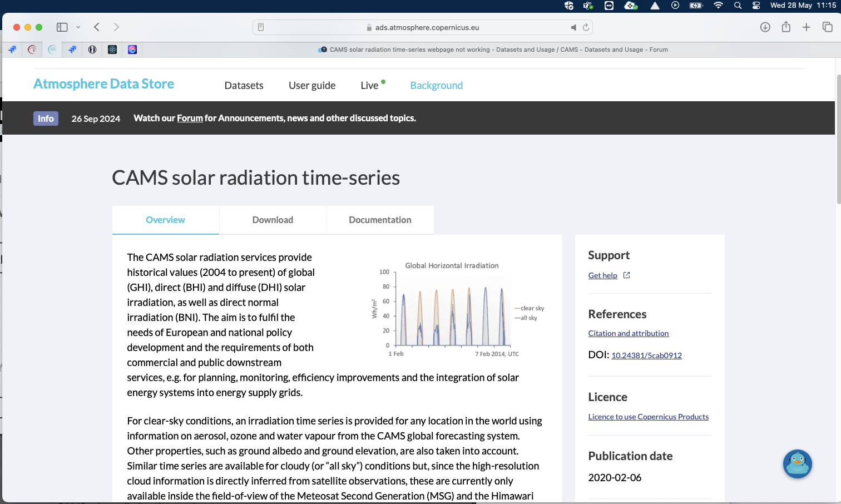Show the tab overview icon
This screenshot has width=841, height=504.
[x=828, y=27]
